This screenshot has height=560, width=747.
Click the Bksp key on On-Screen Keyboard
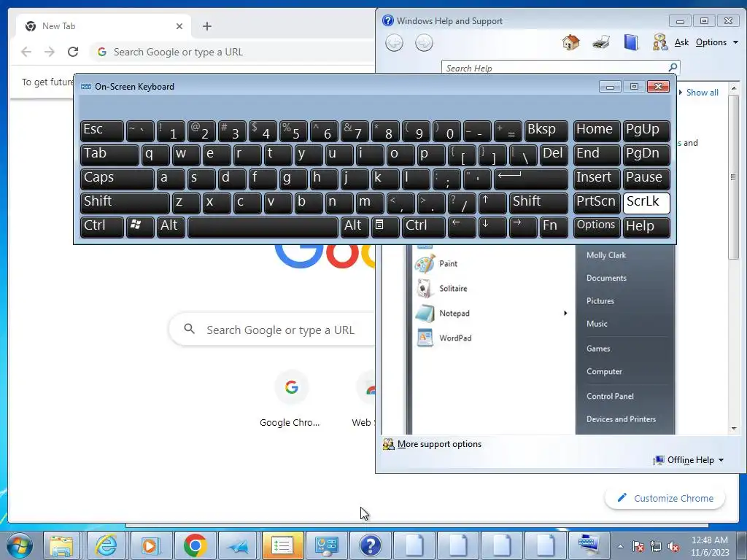546,131
